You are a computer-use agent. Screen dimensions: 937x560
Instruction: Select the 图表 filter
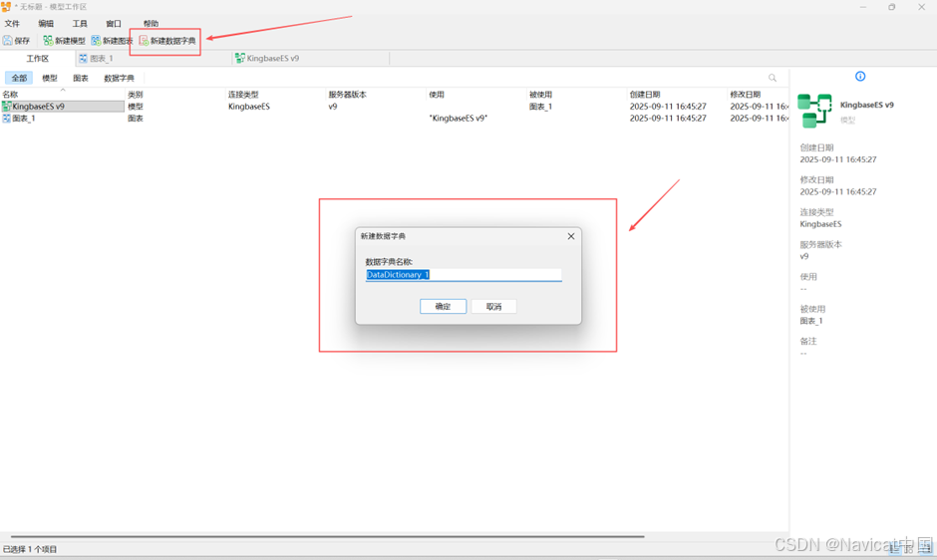click(x=81, y=79)
